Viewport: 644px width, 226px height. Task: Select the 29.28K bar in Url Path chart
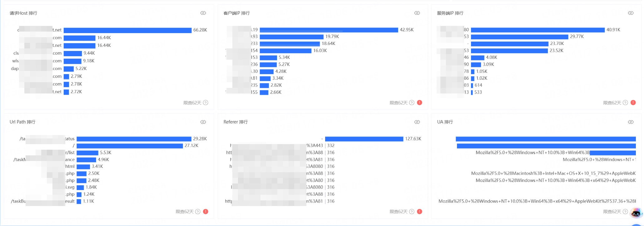134,139
